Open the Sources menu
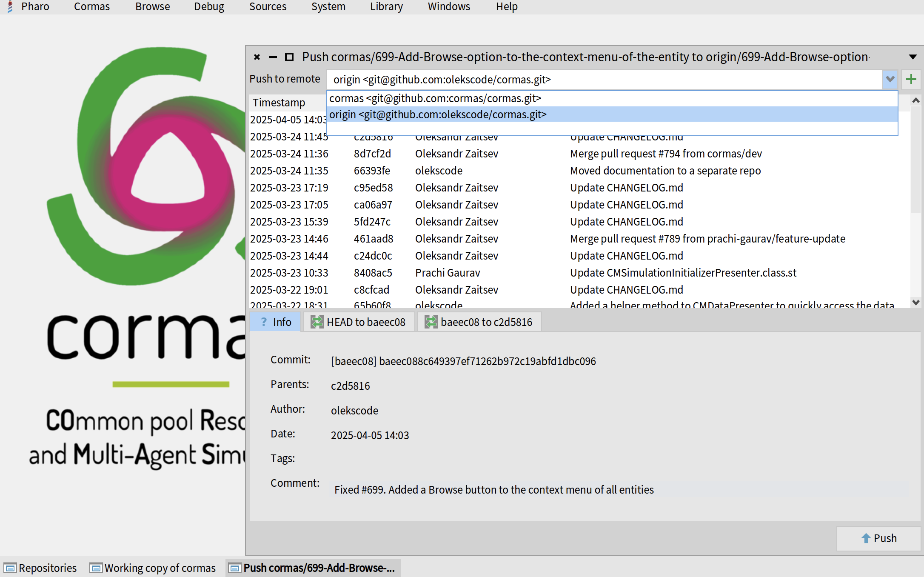The image size is (924, 577). (x=268, y=7)
